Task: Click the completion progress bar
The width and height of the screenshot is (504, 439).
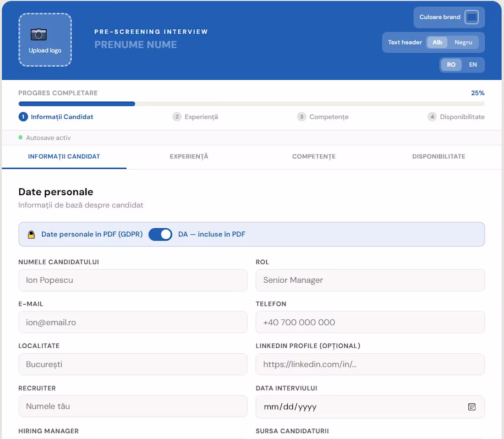Action: 252,104
